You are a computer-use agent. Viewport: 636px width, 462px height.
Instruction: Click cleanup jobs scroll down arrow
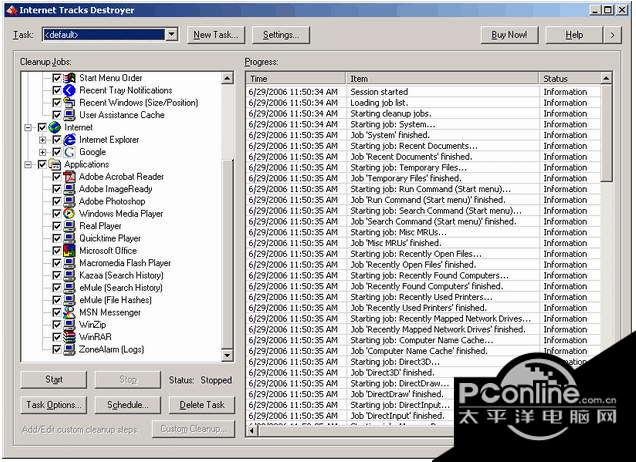pyautogui.click(x=228, y=355)
